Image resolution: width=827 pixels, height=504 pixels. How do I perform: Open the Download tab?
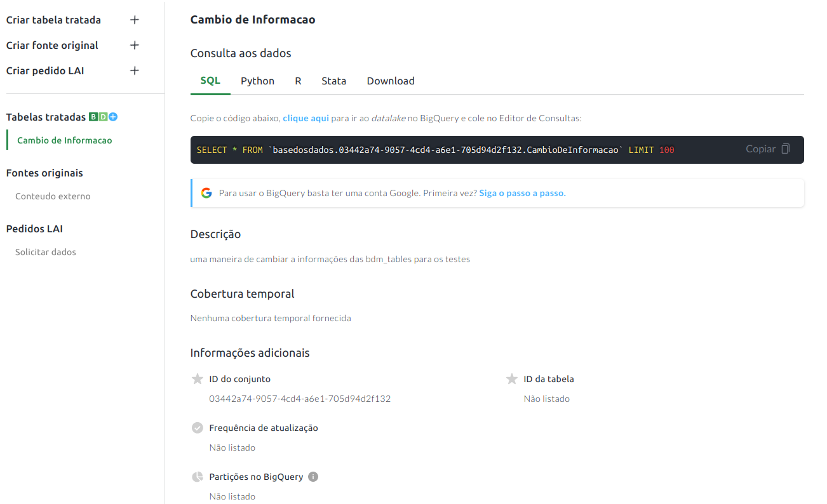(x=391, y=81)
